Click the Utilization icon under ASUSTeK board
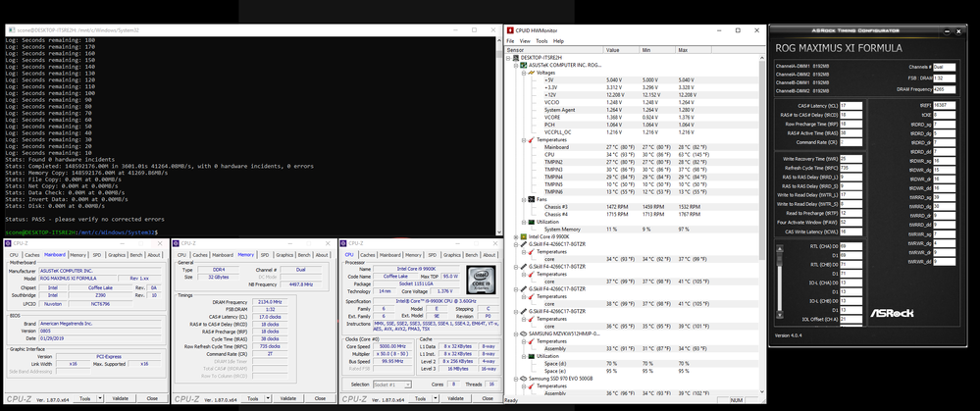 (532, 222)
